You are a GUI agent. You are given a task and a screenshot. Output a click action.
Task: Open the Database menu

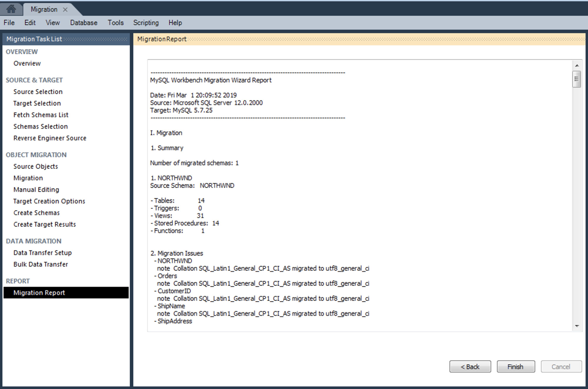click(84, 23)
